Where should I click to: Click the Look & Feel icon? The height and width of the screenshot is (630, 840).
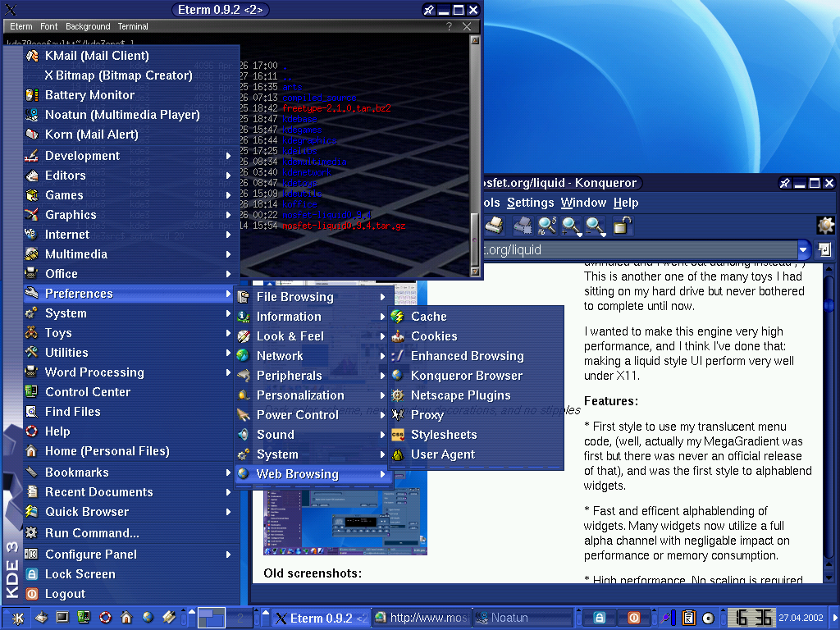(x=244, y=336)
